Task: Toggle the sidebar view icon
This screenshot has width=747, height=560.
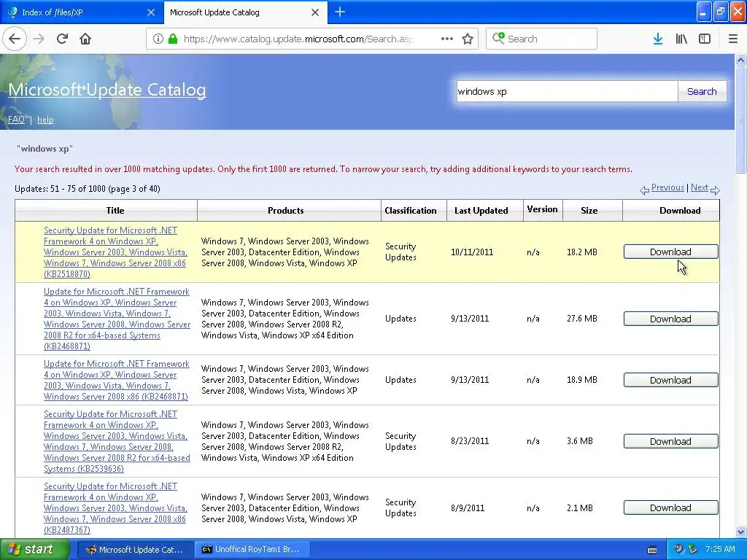Action: 705,39
